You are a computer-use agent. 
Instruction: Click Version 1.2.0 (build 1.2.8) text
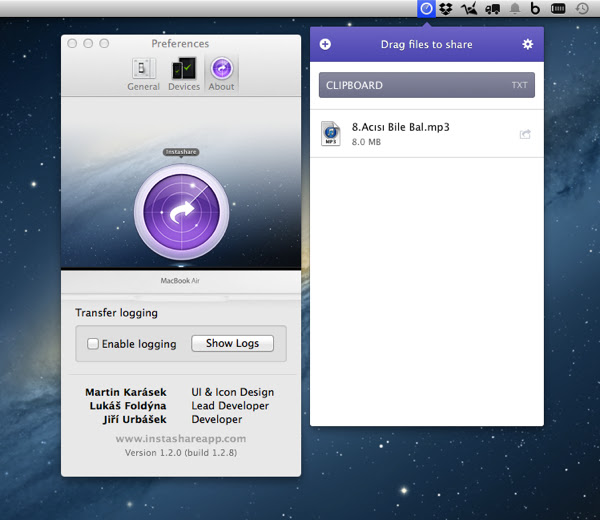coord(181,453)
